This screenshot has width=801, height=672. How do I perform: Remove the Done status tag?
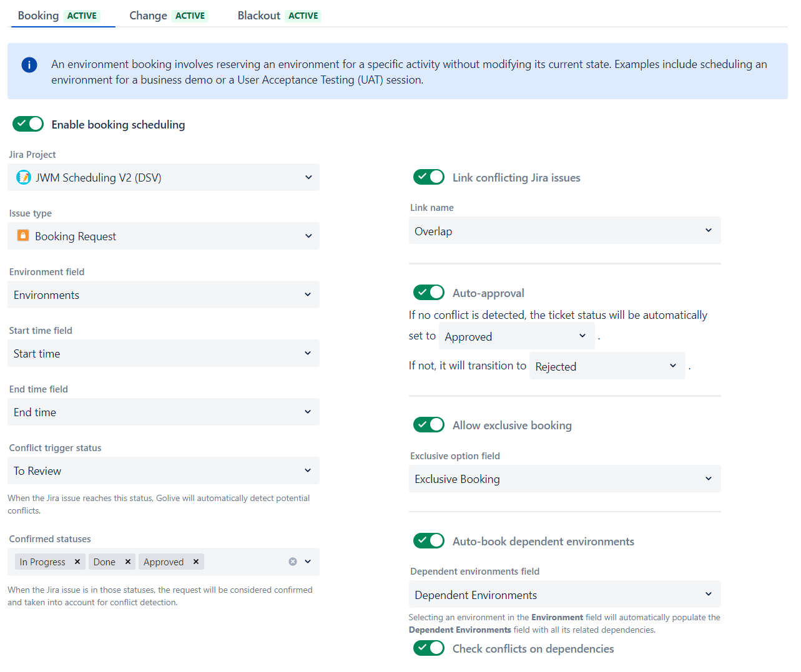128,562
